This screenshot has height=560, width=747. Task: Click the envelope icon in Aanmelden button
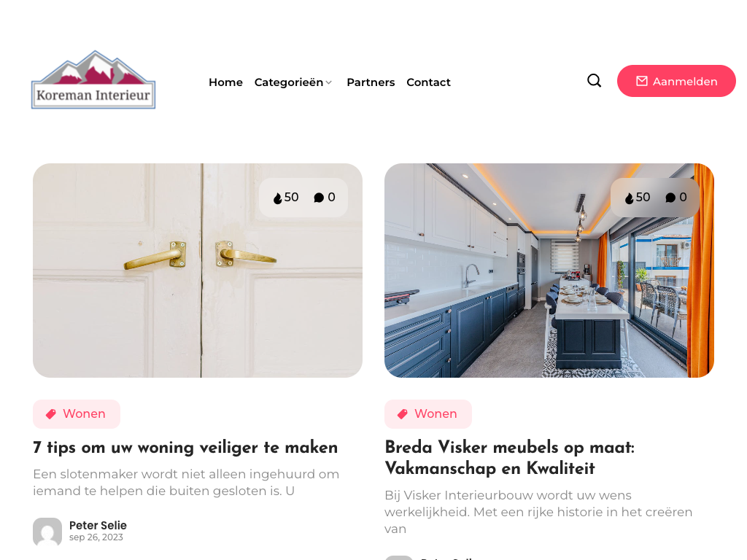[642, 82]
